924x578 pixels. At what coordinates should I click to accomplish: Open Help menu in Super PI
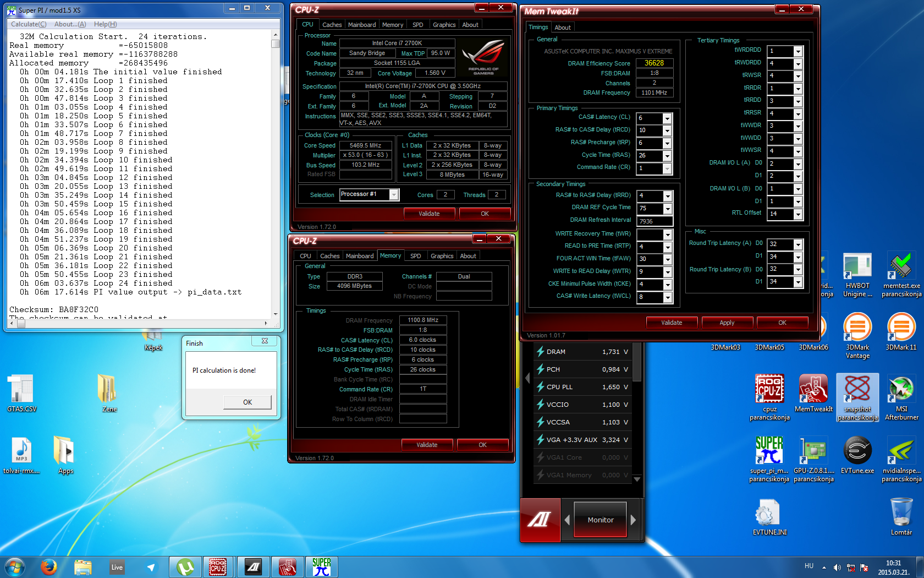[x=105, y=24]
